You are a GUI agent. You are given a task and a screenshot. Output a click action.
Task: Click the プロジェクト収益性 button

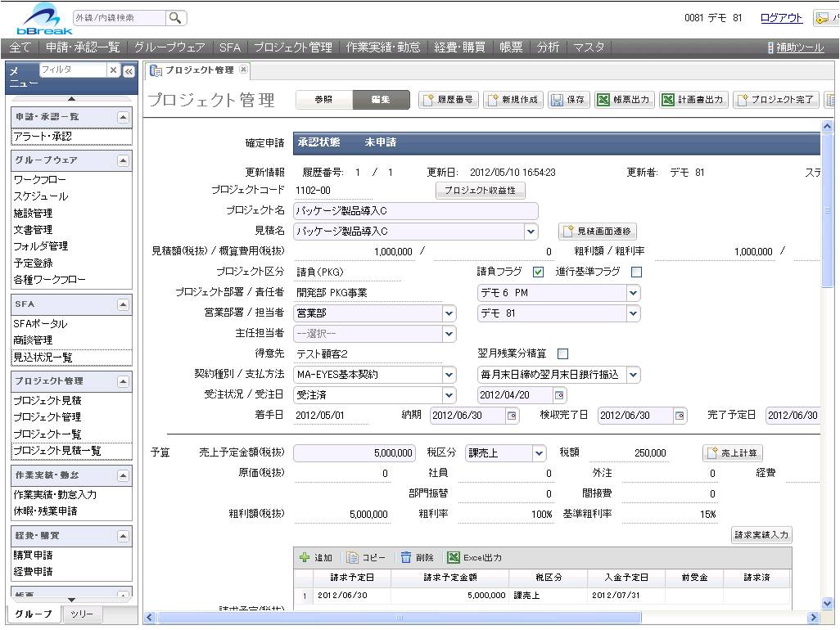480,191
